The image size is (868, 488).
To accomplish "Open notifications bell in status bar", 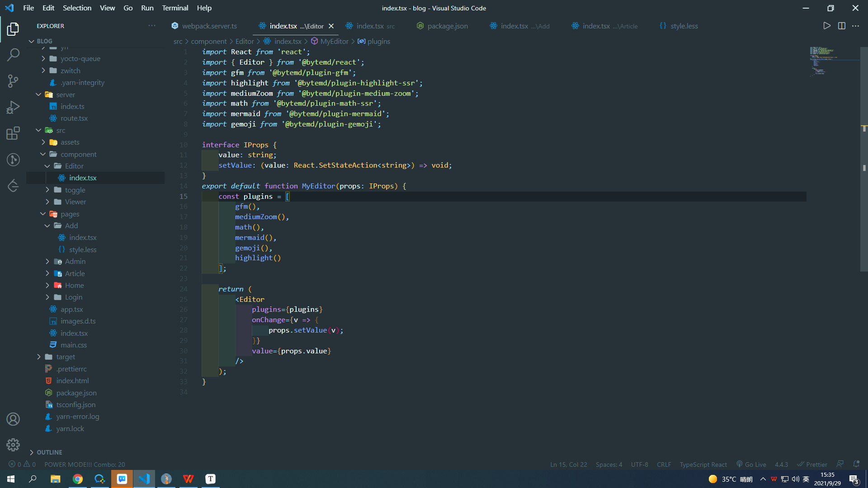I will tap(856, 464).
